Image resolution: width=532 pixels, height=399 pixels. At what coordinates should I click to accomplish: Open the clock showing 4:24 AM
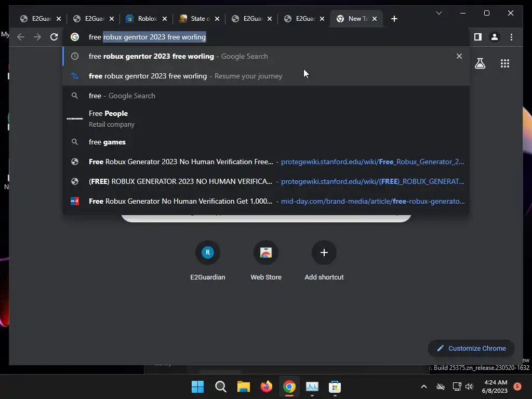point(495,387)
